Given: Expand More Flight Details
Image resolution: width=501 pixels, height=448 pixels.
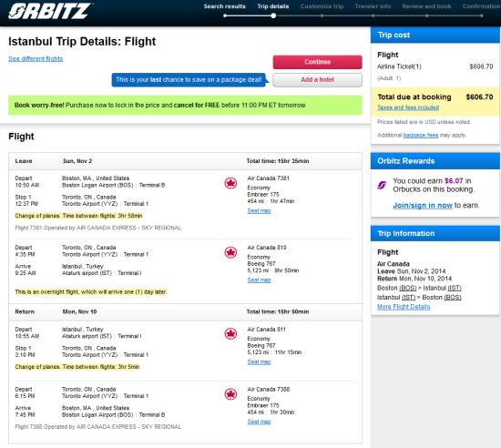Looking at the screenshot, I should click(x=404, y=307).
